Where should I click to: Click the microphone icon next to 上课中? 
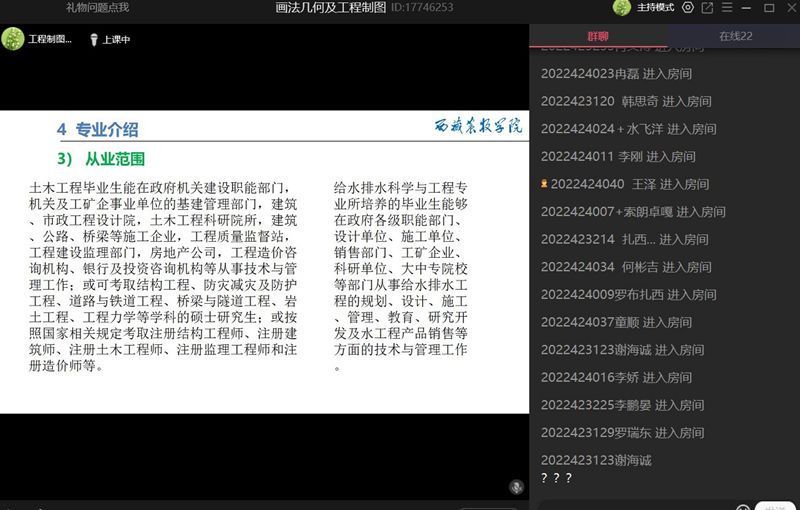point(93,40)
